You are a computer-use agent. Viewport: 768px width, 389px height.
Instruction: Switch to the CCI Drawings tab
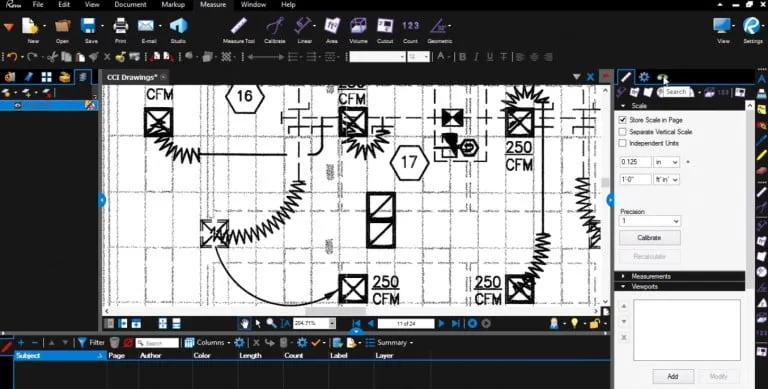(132, 77)
